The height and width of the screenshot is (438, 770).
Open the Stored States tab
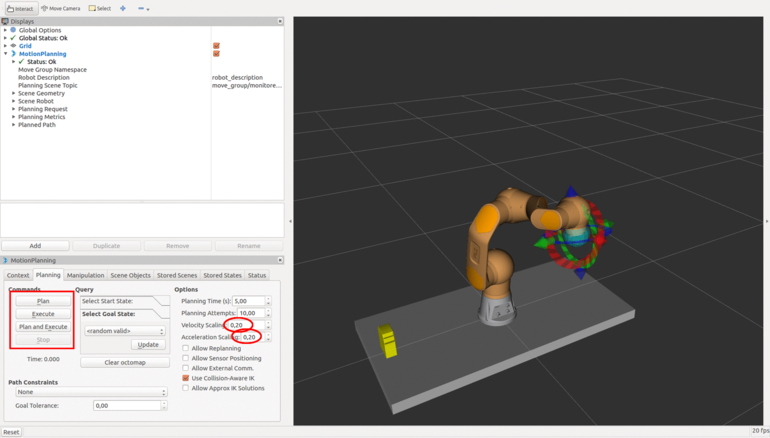222,275
